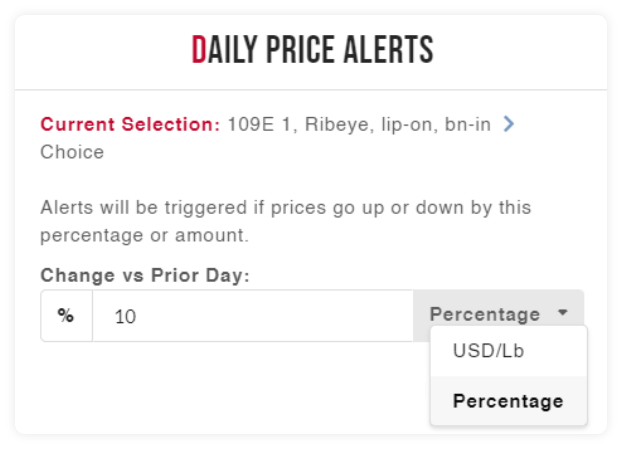This screenshot has width=622, height=449.
Task: Click the % symbol prefix box
Action: (x=66, y=316)
